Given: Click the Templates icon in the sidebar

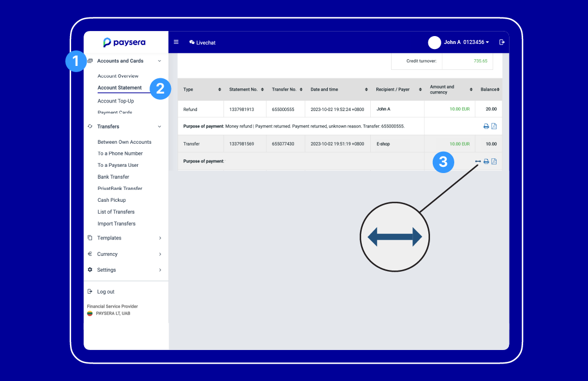Looking at the screenshot, I should coord(91,238).
